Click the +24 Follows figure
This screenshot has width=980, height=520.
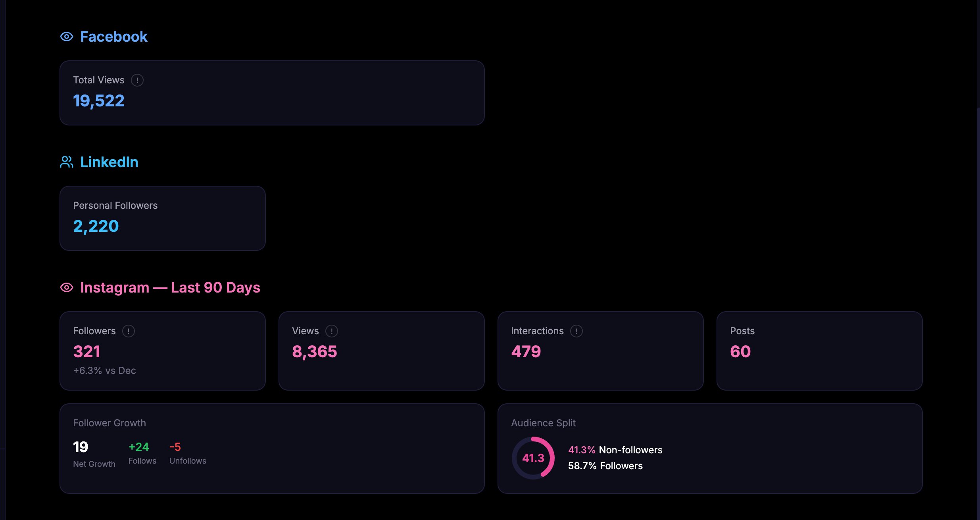[x=139, y=447]
